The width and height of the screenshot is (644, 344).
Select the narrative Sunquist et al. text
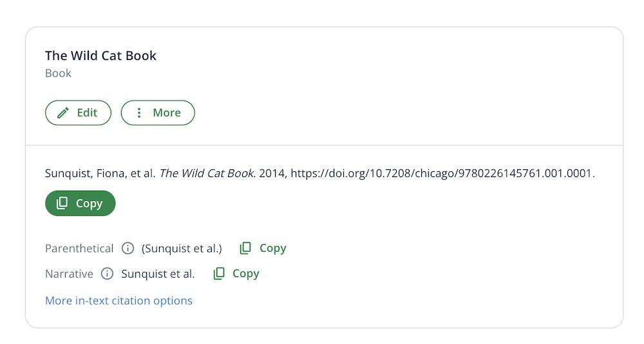pyautogui.click(x=158, y=274)
